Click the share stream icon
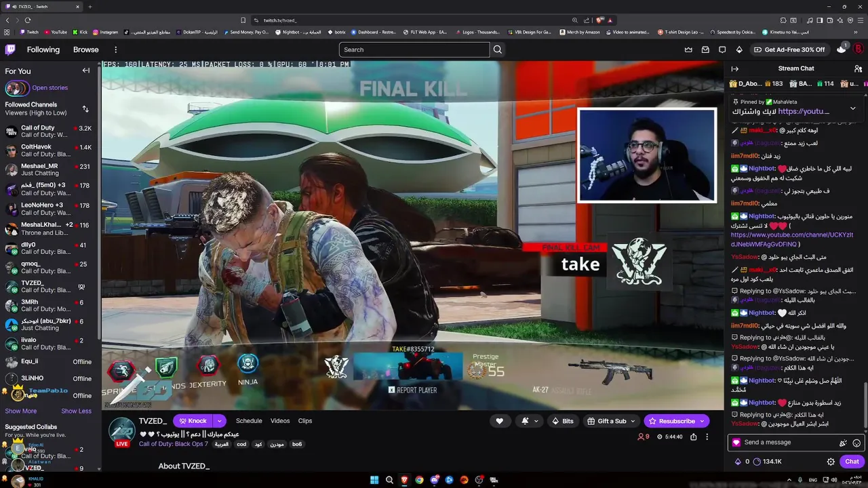 pos(693,437)
